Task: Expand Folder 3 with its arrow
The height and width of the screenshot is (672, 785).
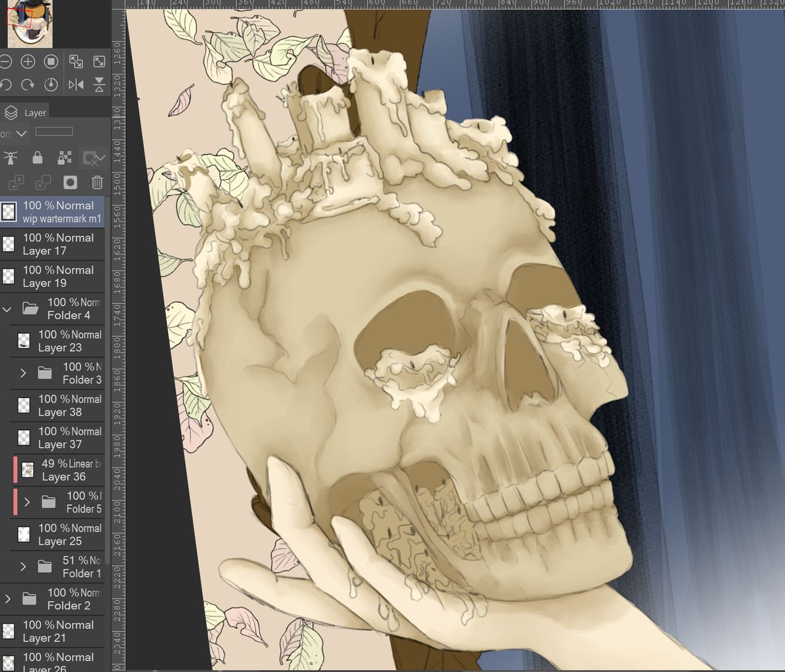Action: point(23,373)
